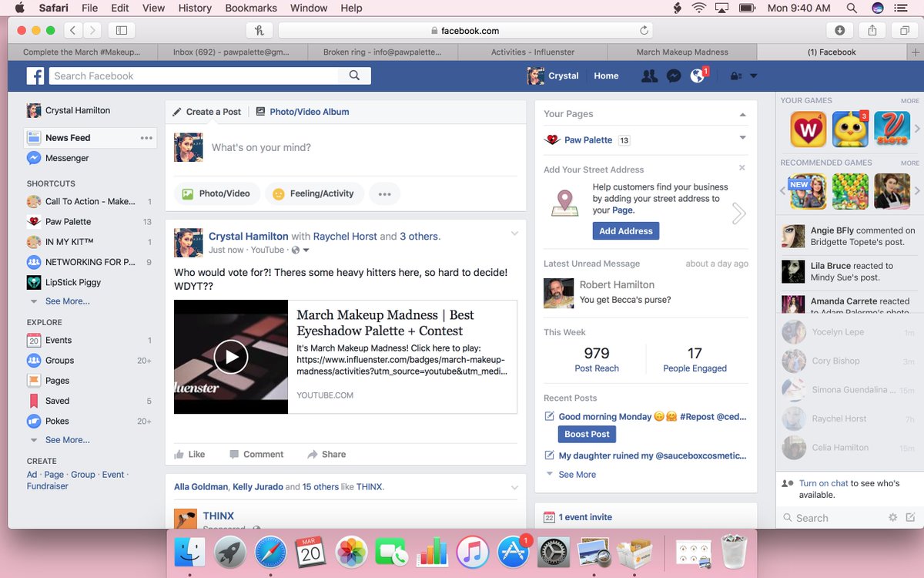This screenshot has width=924, height=578.
Task: Open post options chevron on Crystal's post
Action: click(x=515, y=234)
